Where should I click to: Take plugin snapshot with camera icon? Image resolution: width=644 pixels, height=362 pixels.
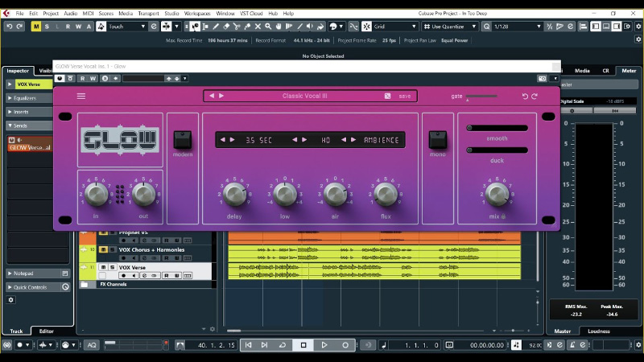pos(542,78)
